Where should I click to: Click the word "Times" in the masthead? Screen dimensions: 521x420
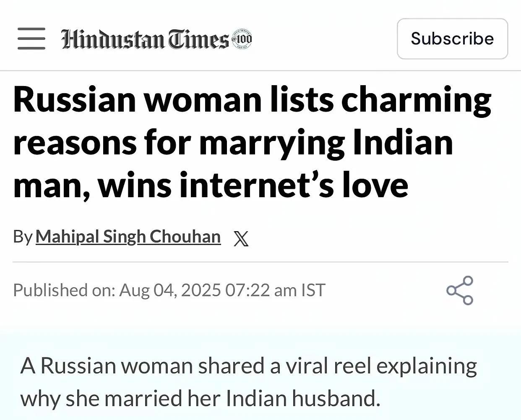pos(198,39)
